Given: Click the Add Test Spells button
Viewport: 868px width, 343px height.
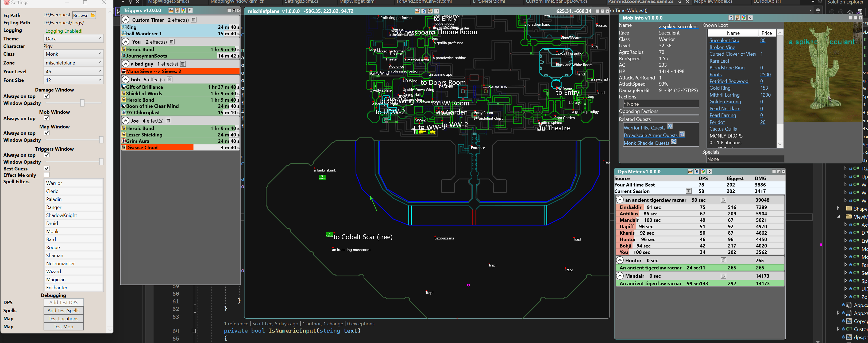Looking at the screenshot, I should tap(63, 310).
